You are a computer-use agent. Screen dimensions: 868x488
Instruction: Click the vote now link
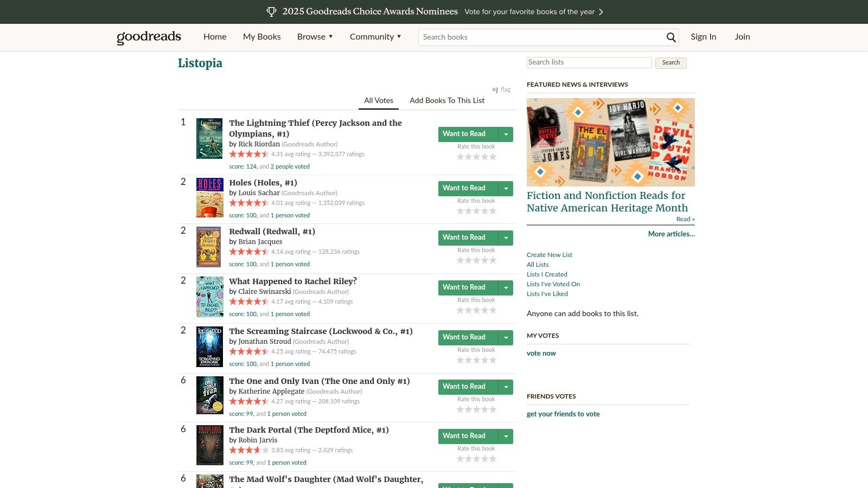click(541, 354)
